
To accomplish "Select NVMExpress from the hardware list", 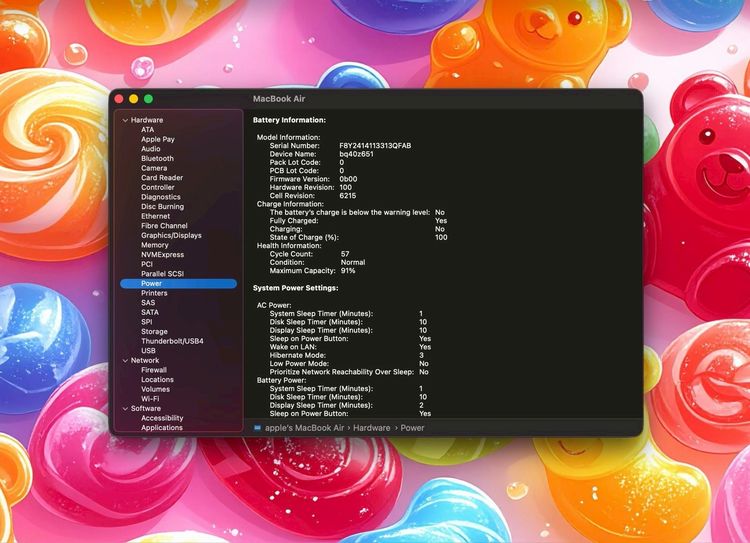I will click(161, 254).
